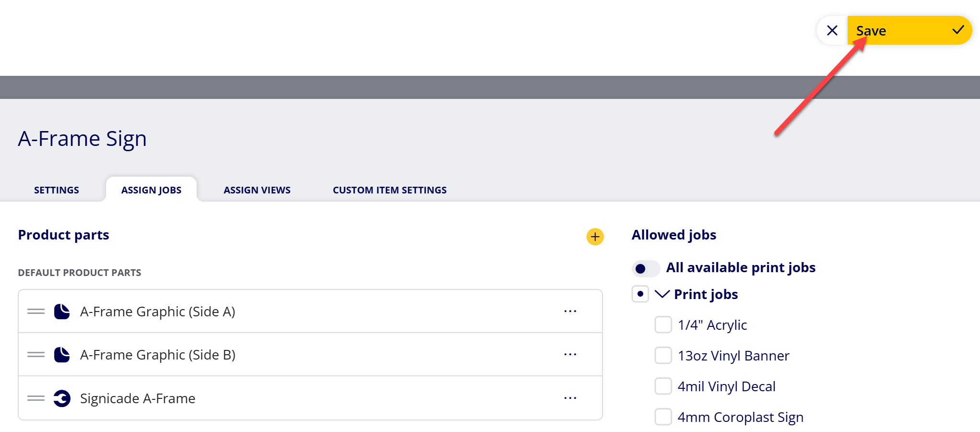Tick the 4mm Coroplast Sign checkbox

[x=663, y=417]
